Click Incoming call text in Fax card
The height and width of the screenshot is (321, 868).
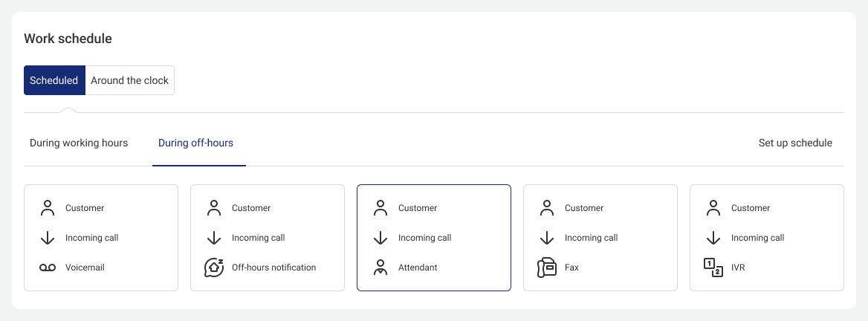pyautogui.click(x=592, y=238)
